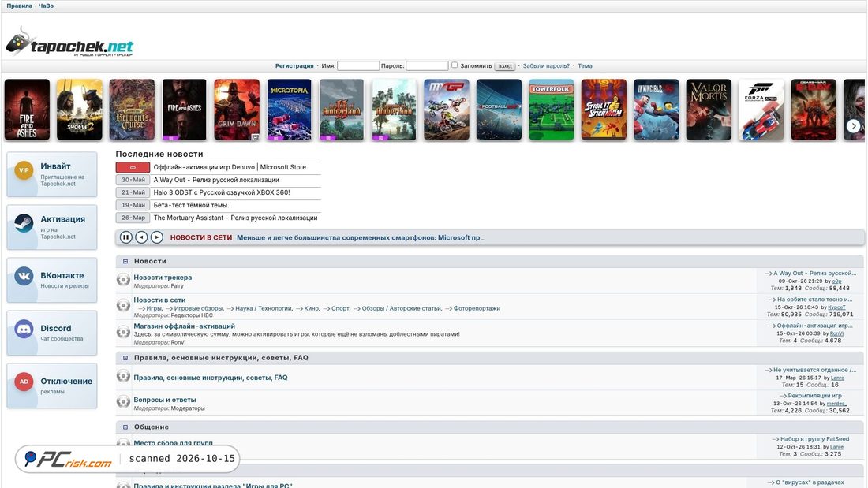Open the Игровые обзоры subforum
The width and height of the screenshot is (868, 488).
point(198,309)
